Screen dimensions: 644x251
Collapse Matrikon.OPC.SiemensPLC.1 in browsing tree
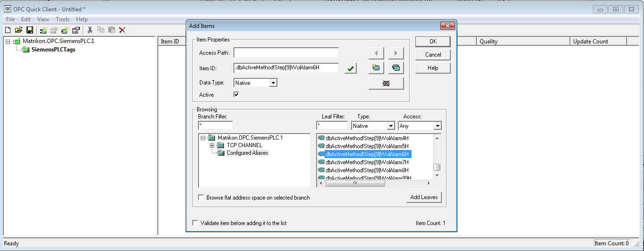tap(203, 138)
